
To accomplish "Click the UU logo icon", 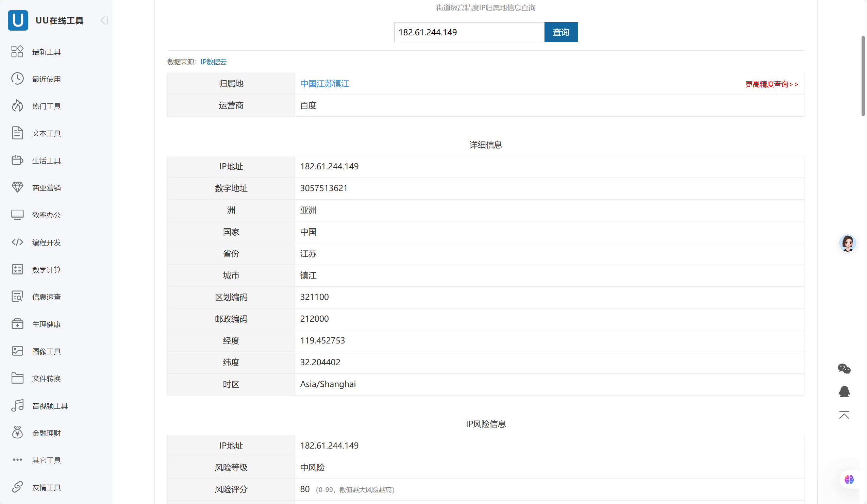I will coord(18,20).
